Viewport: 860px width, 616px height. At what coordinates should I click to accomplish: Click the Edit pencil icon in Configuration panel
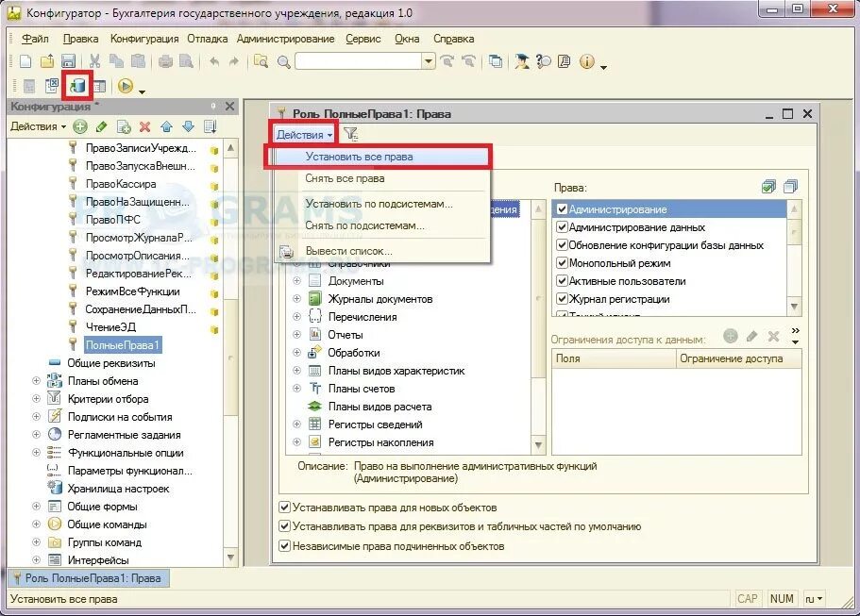[101, 126]
